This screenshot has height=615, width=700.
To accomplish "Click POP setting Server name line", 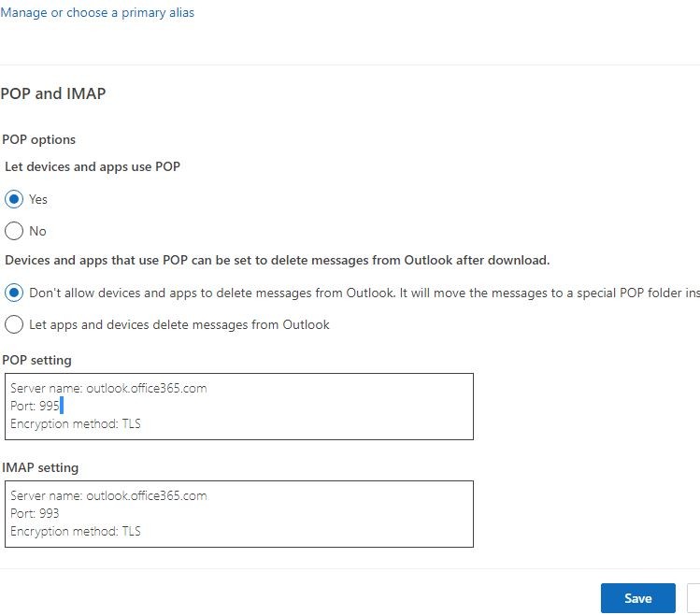I will (x=108, y=388).
